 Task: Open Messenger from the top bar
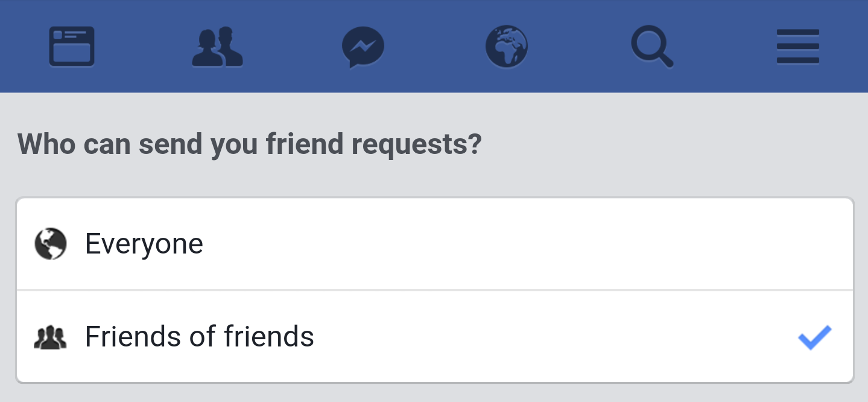pyautogui.click(x=363, y=46)
